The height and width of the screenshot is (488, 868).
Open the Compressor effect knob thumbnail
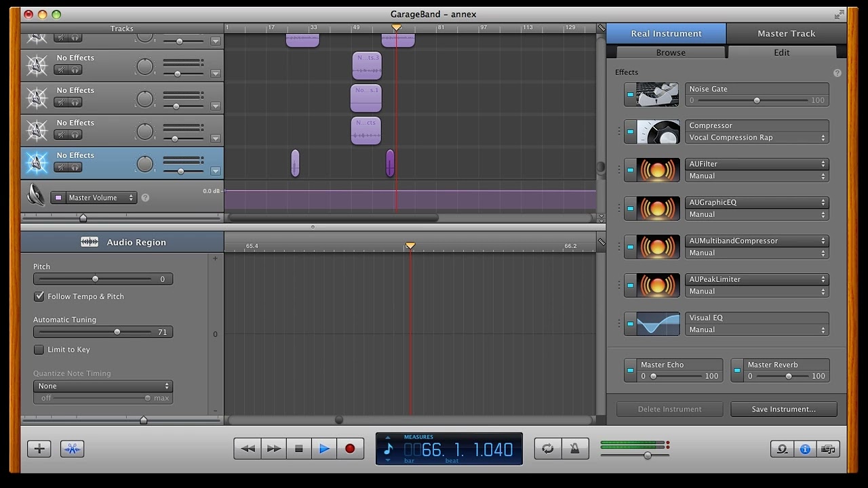tap(658, 131)
